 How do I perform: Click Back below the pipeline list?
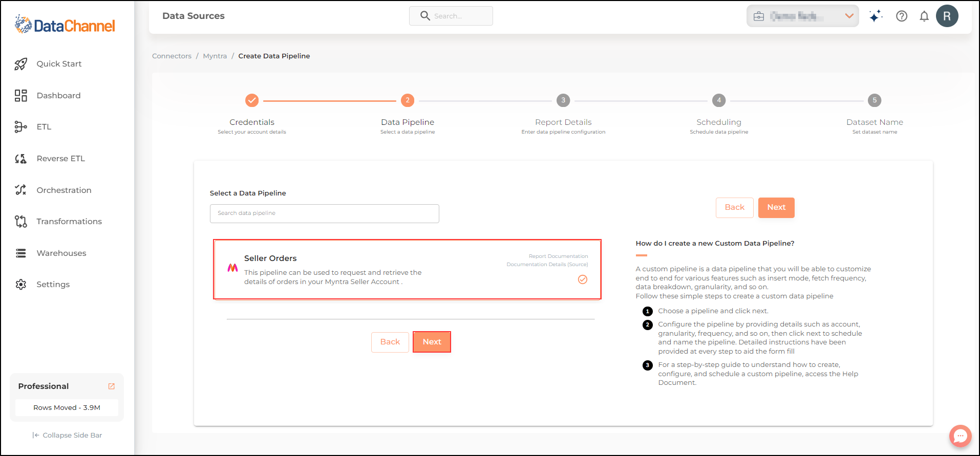click(x=390, y=342)
